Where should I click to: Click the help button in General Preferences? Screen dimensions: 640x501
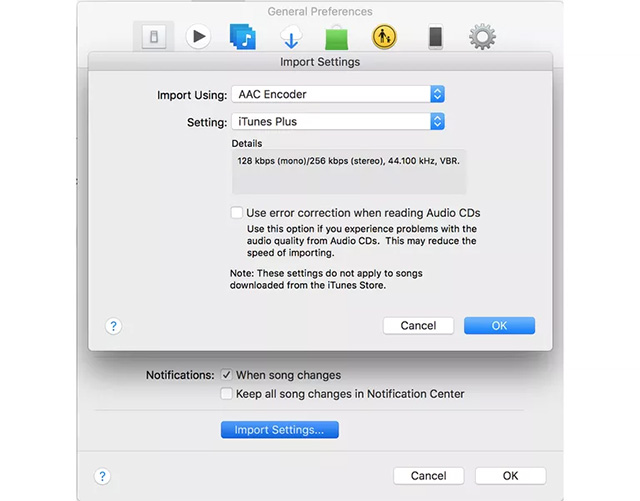tap(102, 476)
